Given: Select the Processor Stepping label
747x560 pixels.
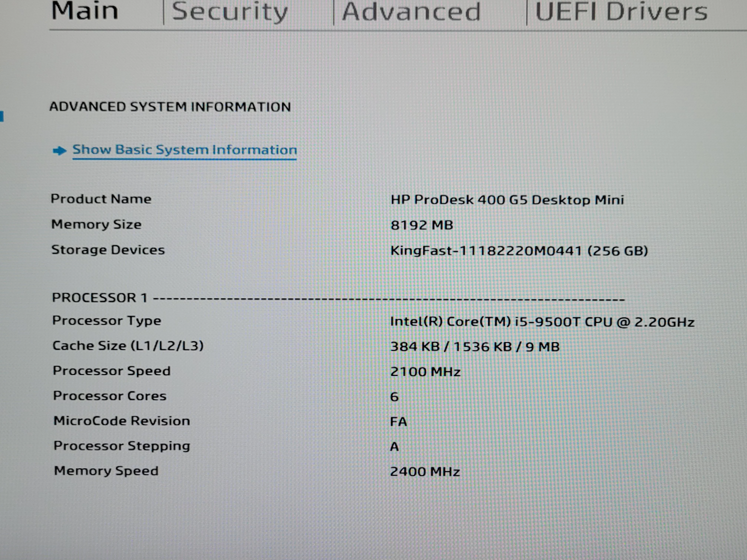Looking at the screenshot, I should tap(122, 446).
